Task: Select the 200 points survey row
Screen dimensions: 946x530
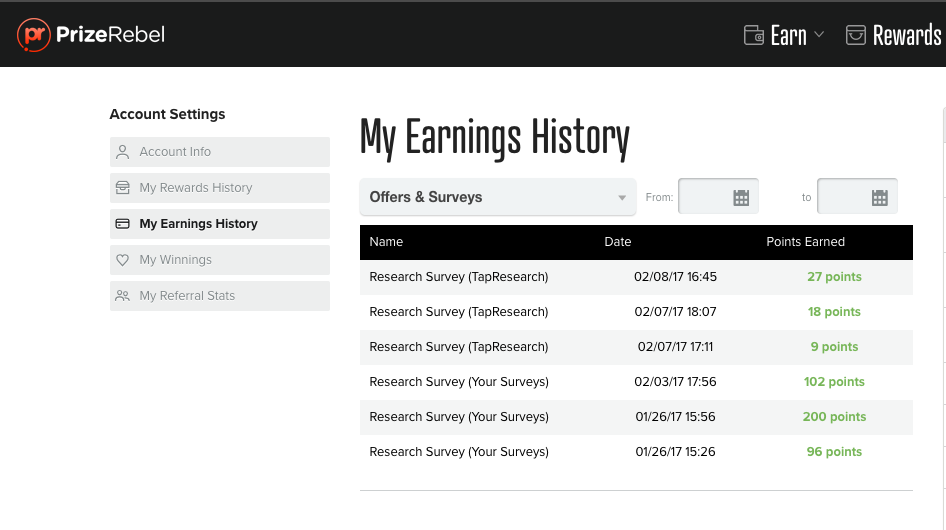Action: [x=636, y=417]
